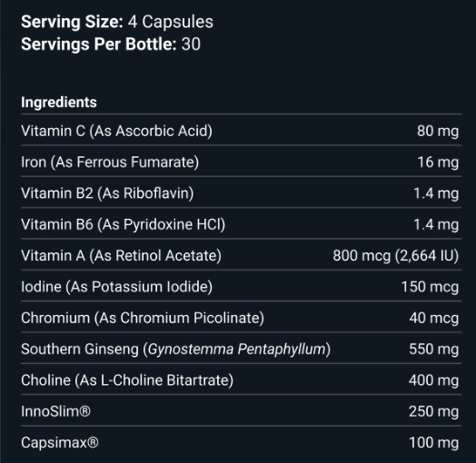The height and width of the screenshot is (463, 476).
Task: Select Iron (As Ferrous Fumarate) row
Action: [x=241, y=162]
